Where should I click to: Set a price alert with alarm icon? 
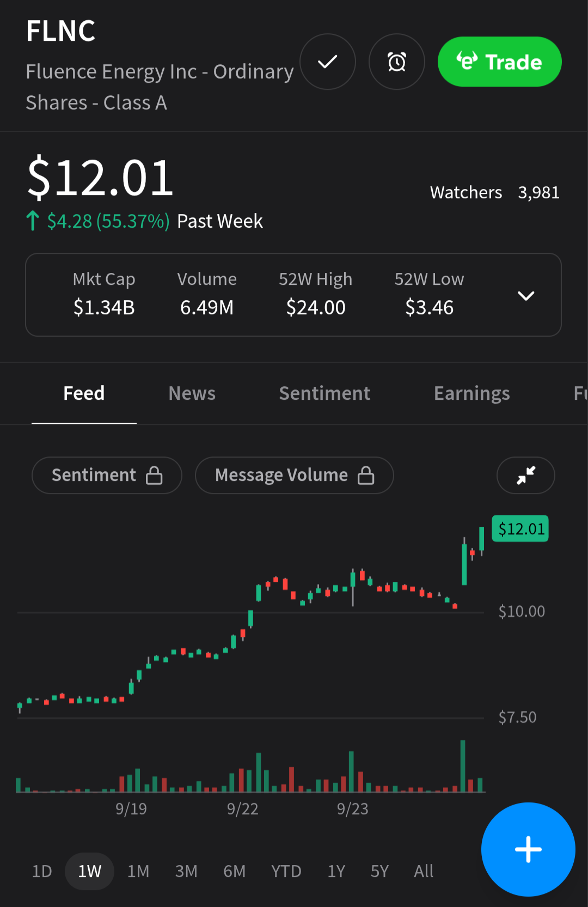click(397, 62)
